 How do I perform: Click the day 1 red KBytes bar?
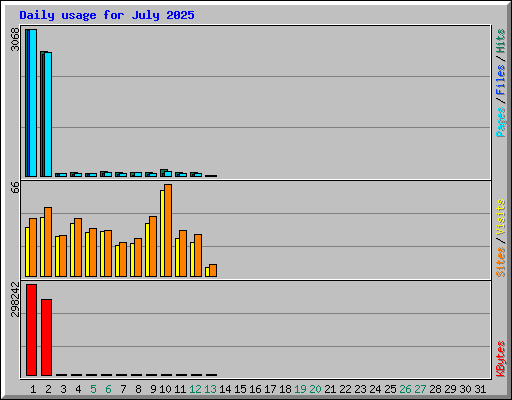point(31,330)
